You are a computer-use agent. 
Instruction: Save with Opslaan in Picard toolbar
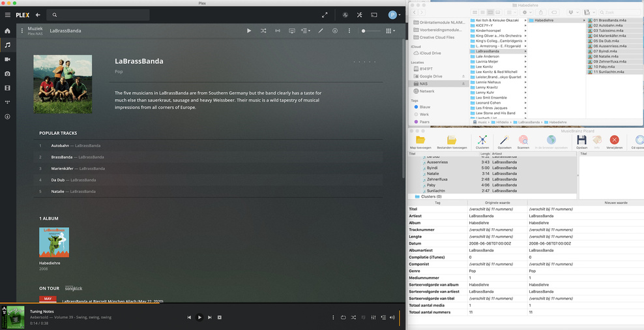click(581, 142)
